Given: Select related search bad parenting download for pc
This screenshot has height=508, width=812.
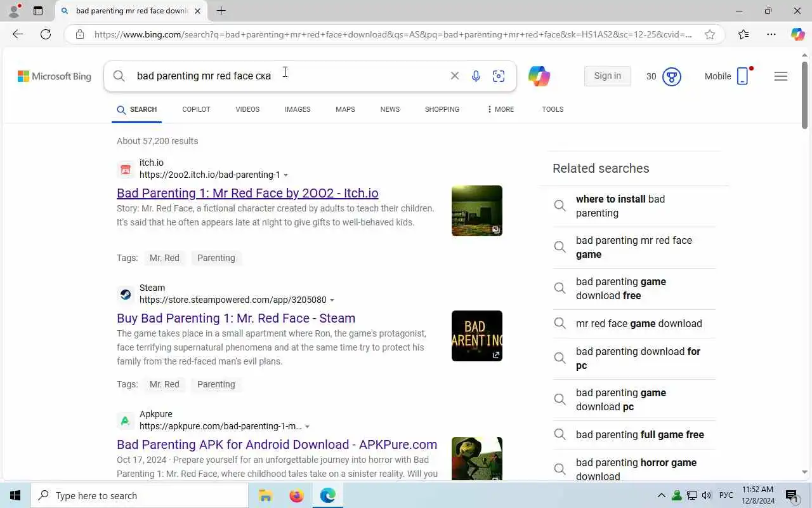Looking at the screenshot, I should coord(634,358).
